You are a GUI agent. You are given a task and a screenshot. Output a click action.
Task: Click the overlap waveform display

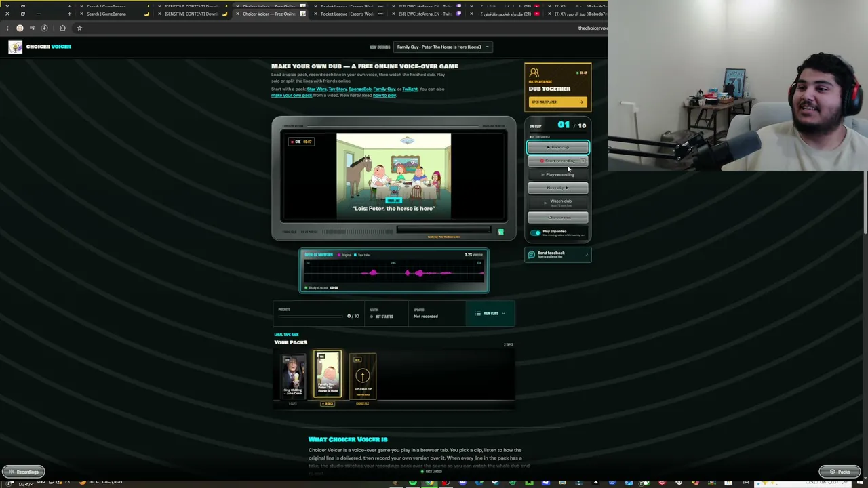click(393, 272)
